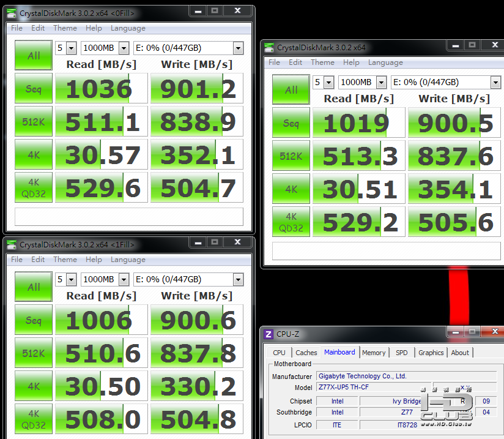Viewport: 504px width, 439px height.
Task: Click 4K QD32 read 508.0 result in 1Fill
Action: [x=102, y=419]
